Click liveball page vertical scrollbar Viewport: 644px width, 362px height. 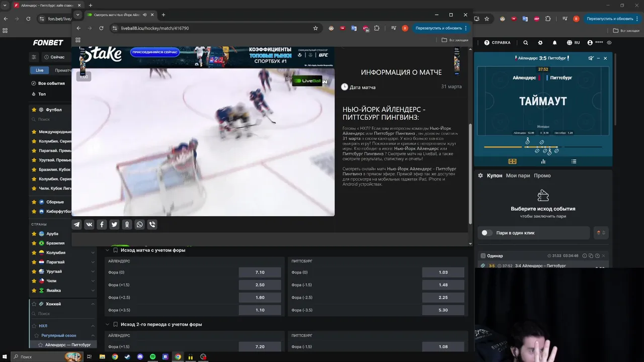click(470, 173)
